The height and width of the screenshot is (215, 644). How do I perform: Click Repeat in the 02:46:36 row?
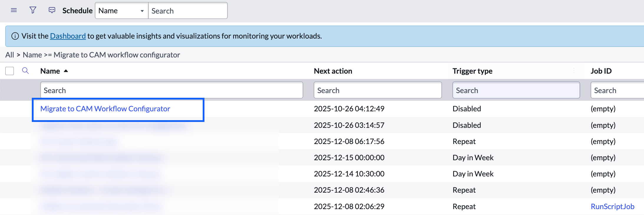point(464,190)
